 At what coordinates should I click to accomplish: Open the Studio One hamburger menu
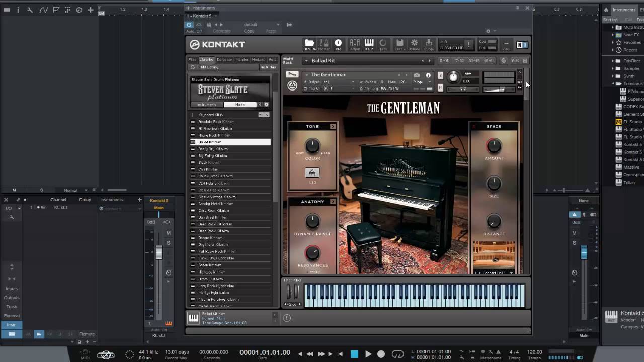coord(7,10)
